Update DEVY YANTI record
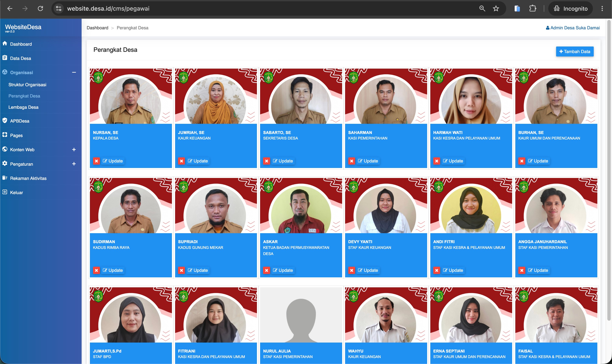This screenshot has height=364, width=612. (x=368, y=270)
